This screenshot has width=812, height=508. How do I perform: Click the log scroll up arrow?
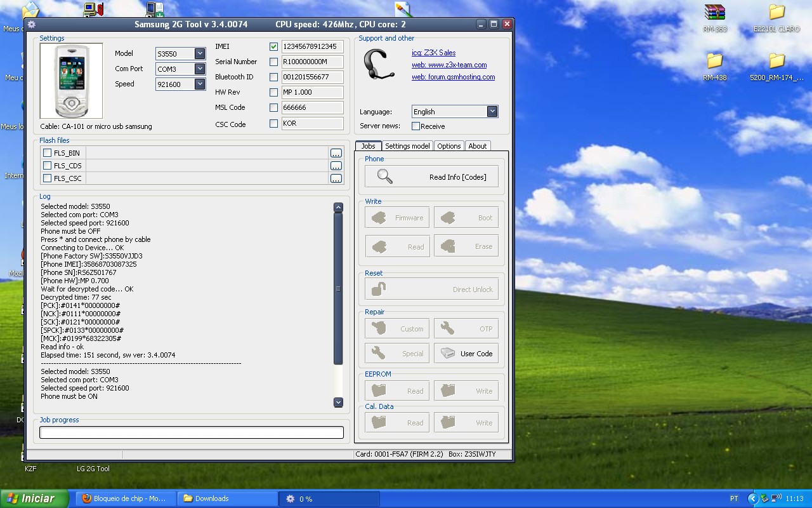click(x=338, y=207)
